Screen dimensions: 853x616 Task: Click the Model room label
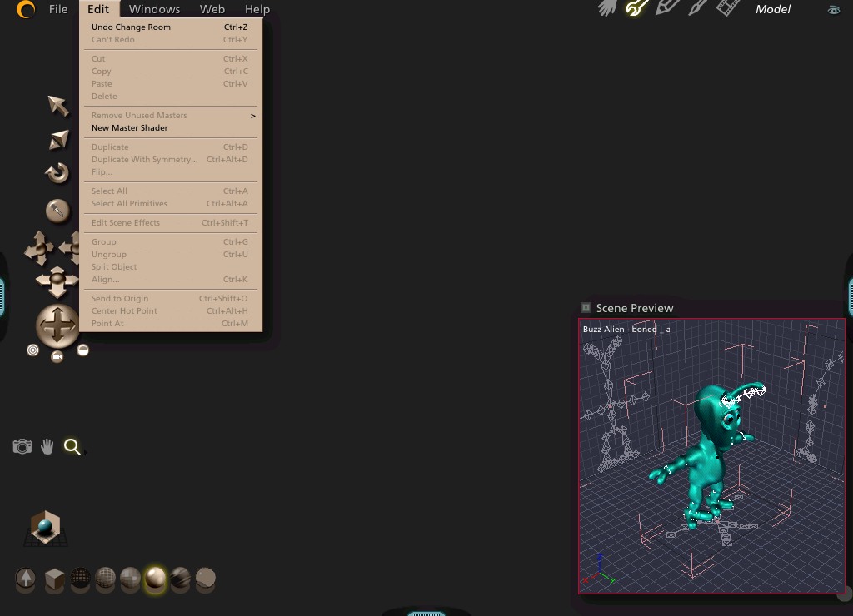[x=772, y=9]
